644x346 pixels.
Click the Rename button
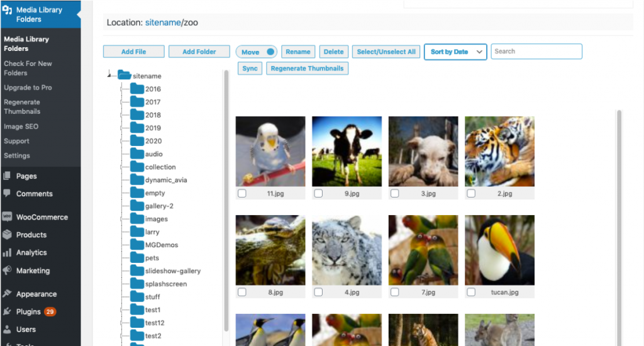pos(298,52)
